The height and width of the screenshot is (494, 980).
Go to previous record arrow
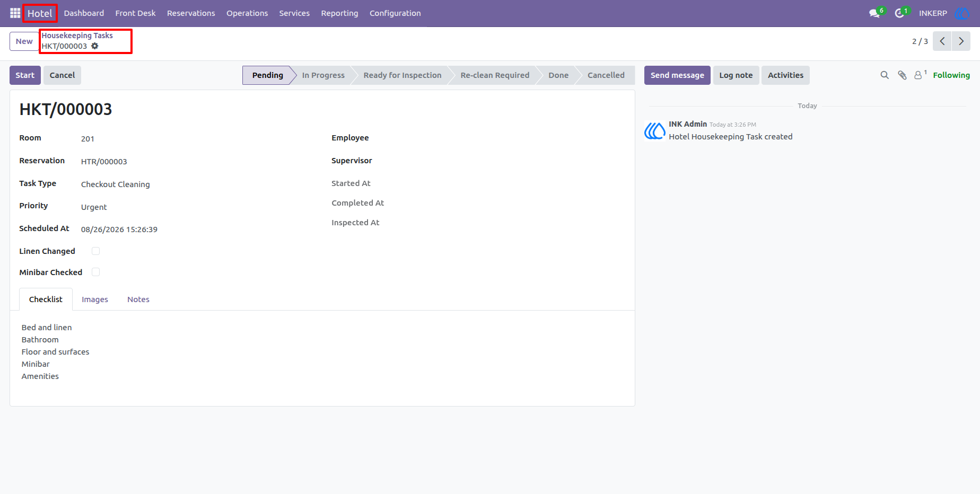click(x=942, y=41)
